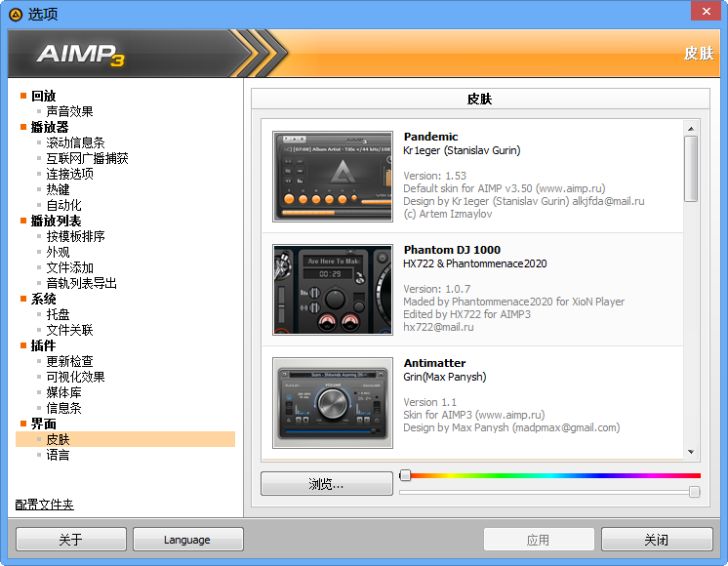Select 热键 in the tree
Image resolution: width=728 pixels, height=566 pixels.
click(58, 189)
